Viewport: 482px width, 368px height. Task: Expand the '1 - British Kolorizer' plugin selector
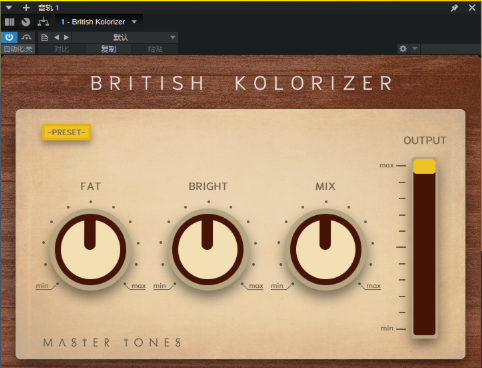99,22
